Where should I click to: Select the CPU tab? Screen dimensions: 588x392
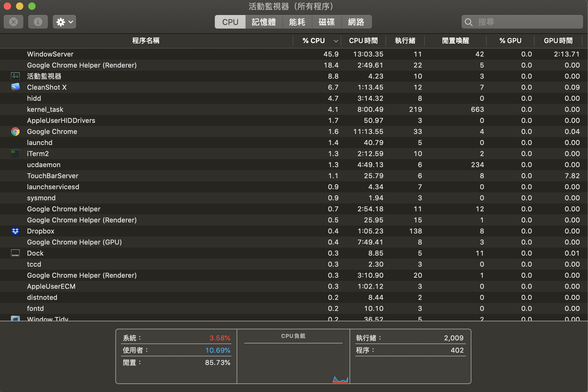point(230,22)
